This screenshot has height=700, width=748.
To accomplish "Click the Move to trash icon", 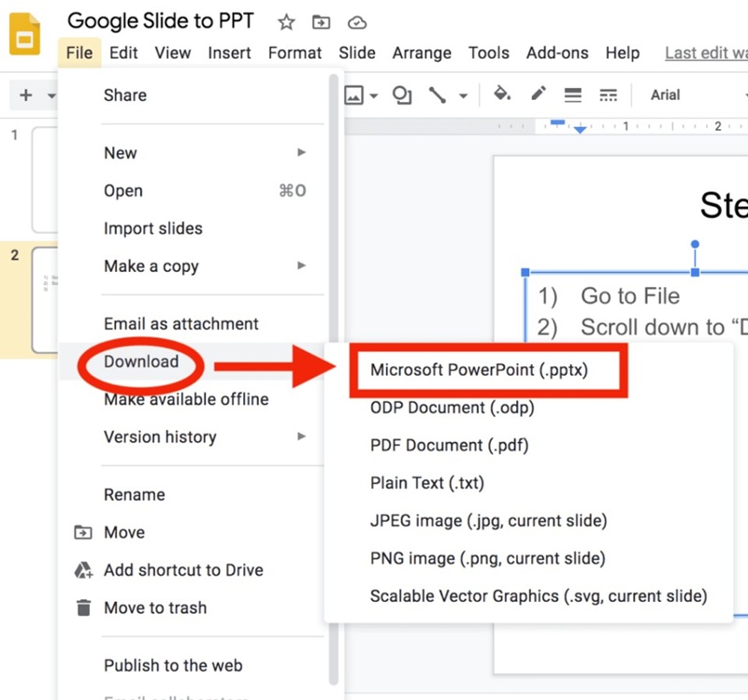I will pos(82,607).
